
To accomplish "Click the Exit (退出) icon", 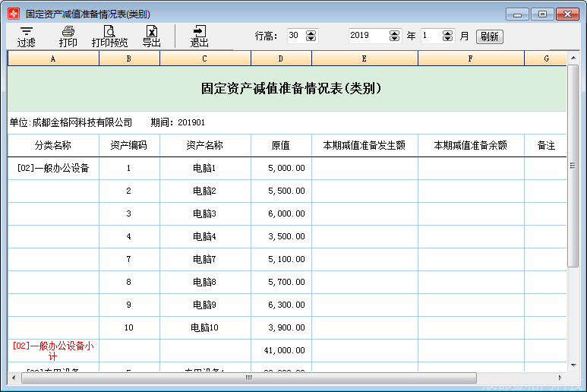I will pos(200,31).
